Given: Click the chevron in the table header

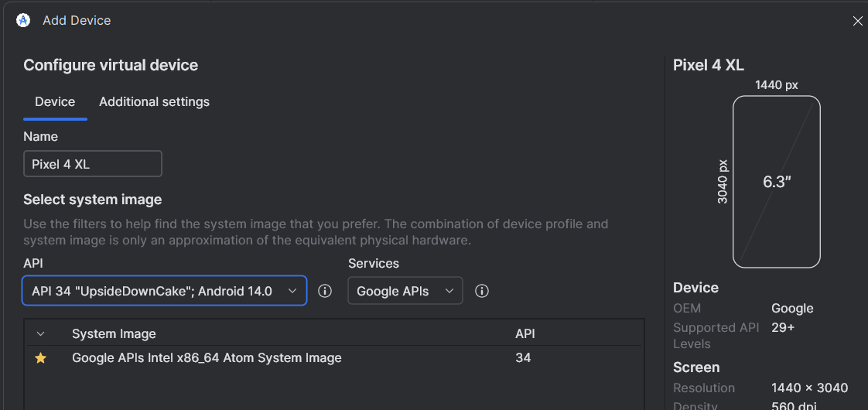Looking at the screenshot, I should coord(41,334).
